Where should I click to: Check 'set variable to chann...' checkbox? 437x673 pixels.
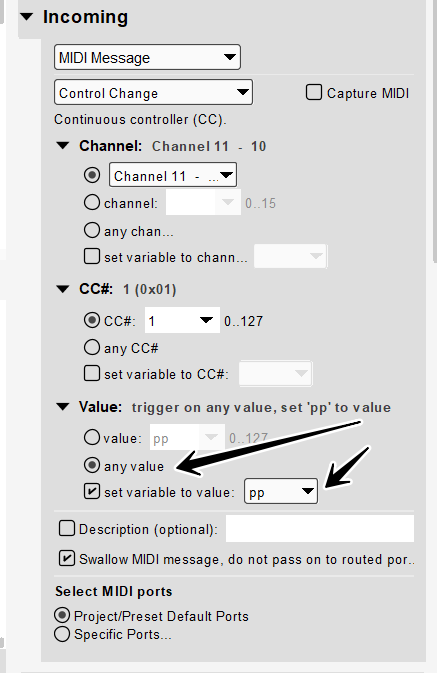[x=92, y=256]
